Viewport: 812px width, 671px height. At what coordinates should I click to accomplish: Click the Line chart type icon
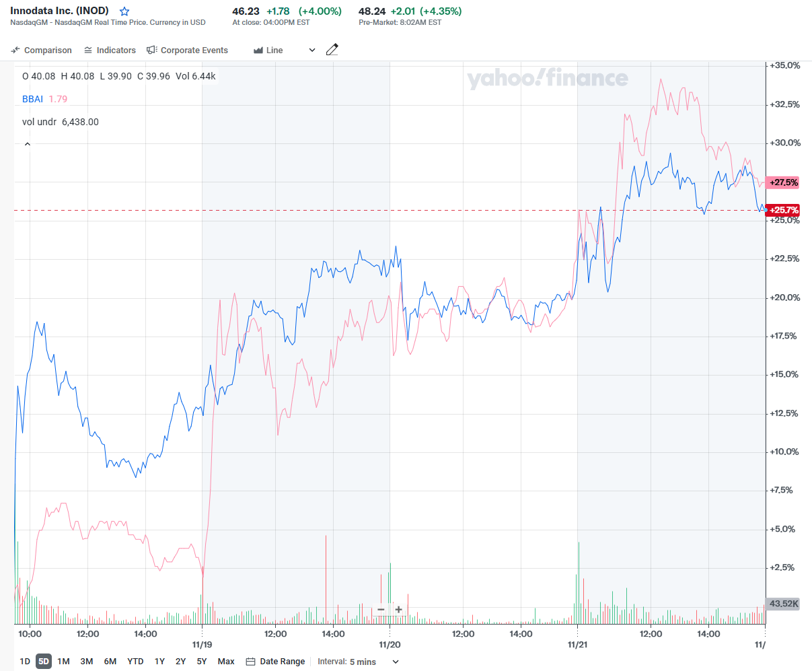pos(258,50)
